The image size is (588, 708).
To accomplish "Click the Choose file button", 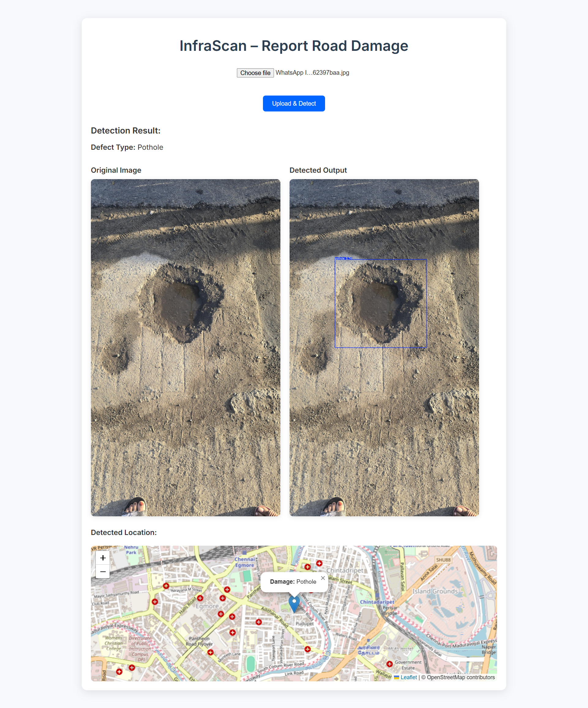I will point(255,73).
